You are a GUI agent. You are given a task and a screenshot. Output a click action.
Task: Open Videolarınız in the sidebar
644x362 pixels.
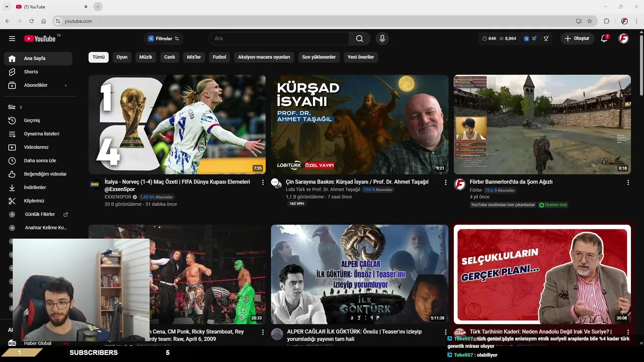tap(38, 147)
